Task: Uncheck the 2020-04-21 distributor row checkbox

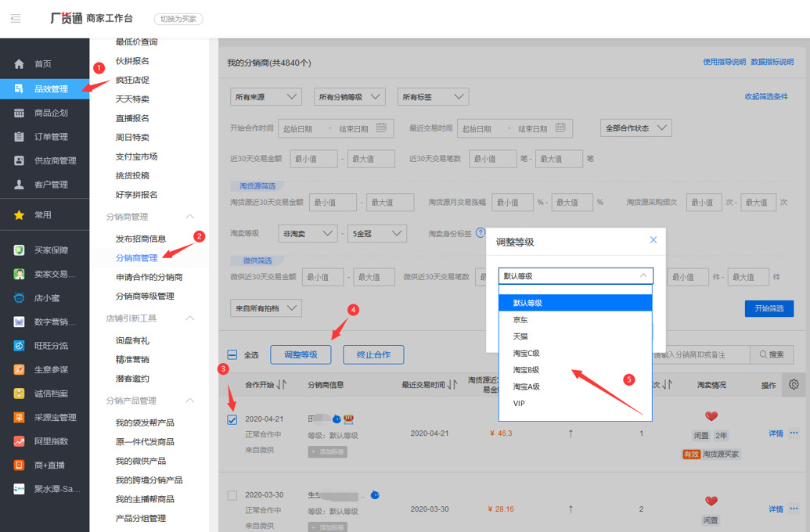Action: tap(232, 420)
